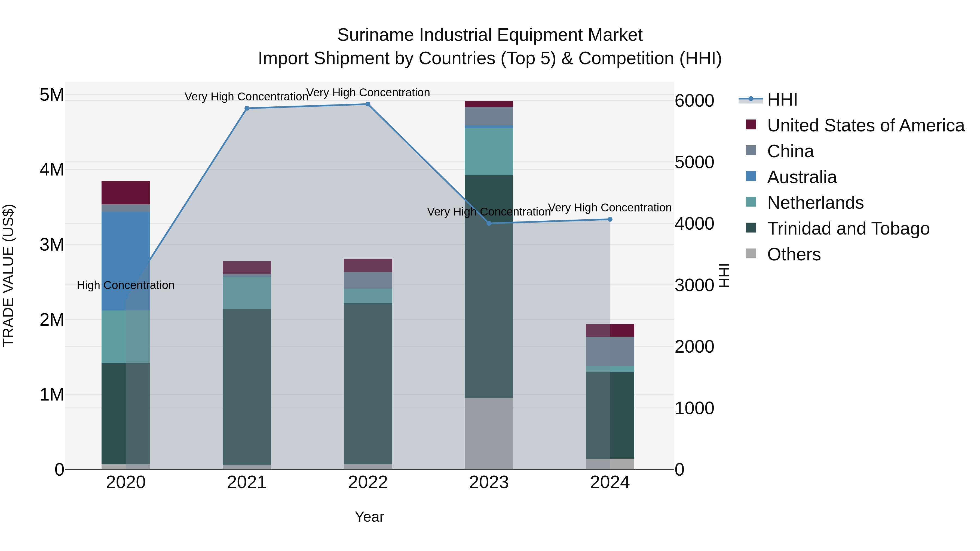This screenshot has width=980, height=551.
Task: Click the Netherlands segment in 2023 bar
Action: 489,151
